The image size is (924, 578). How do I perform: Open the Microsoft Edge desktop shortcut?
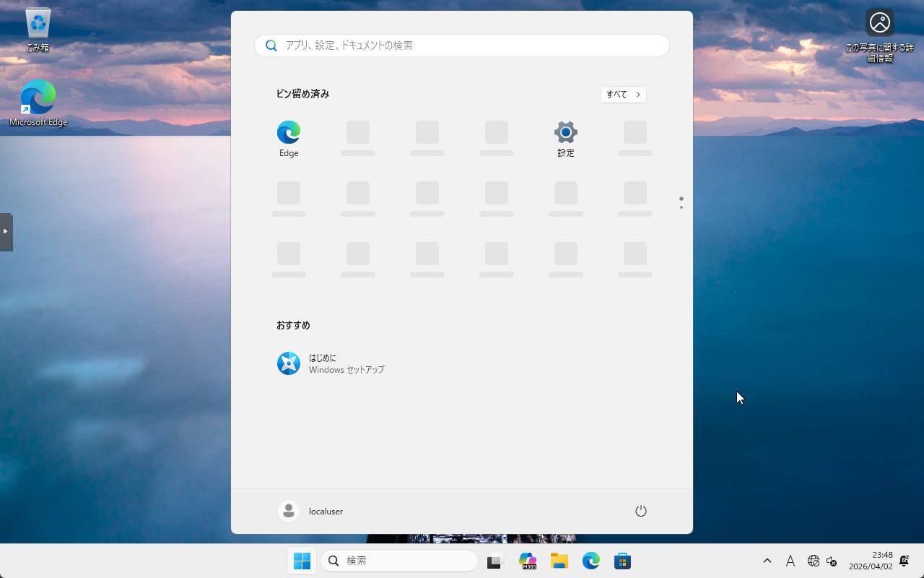click(37, 96)
